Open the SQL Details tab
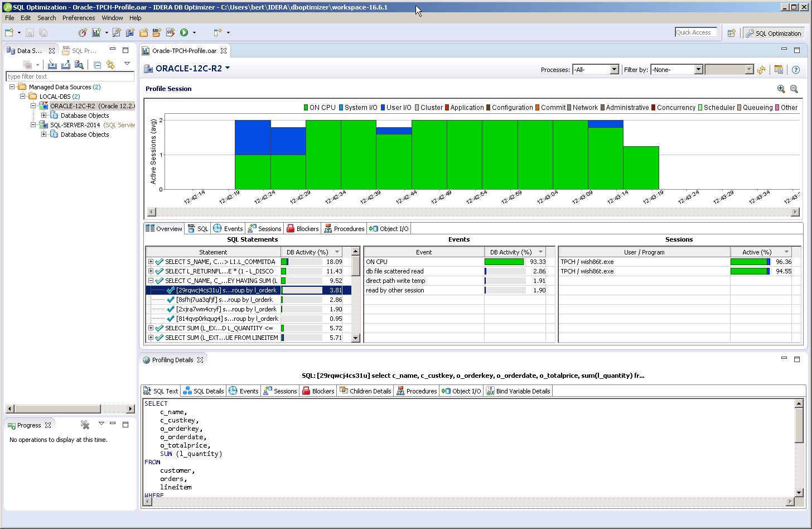 click(x=204, y=391)
